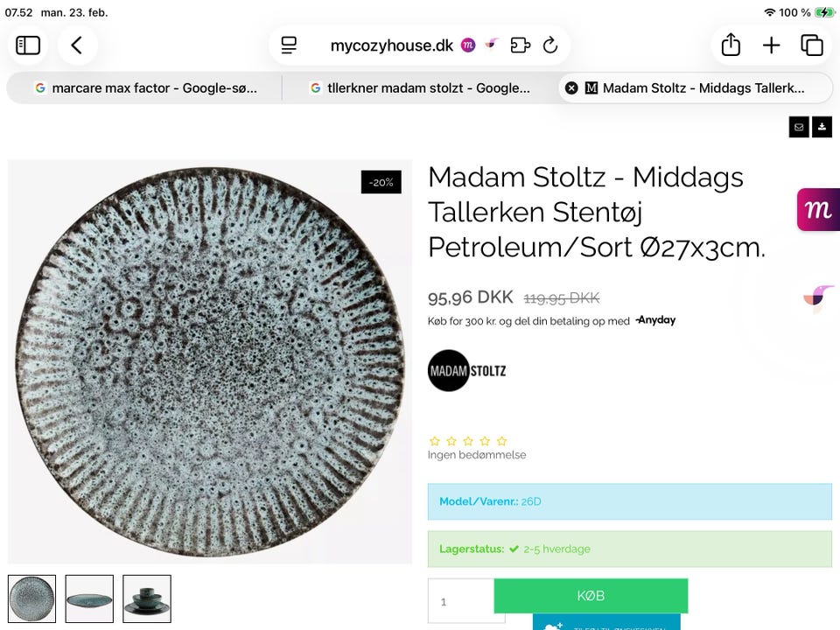Close the Madam Stoltz tab
Viewport: 840px width, 630px height.
[x=571, y=88]
